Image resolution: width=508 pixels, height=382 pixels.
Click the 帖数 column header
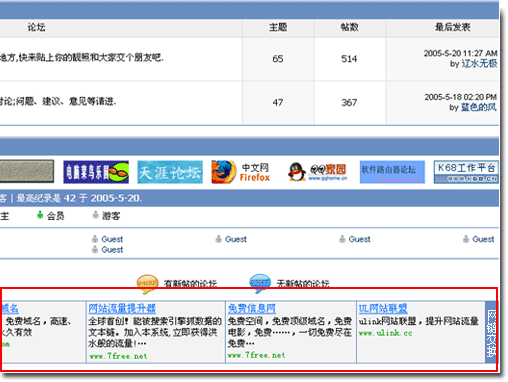(x=349, y=27)
